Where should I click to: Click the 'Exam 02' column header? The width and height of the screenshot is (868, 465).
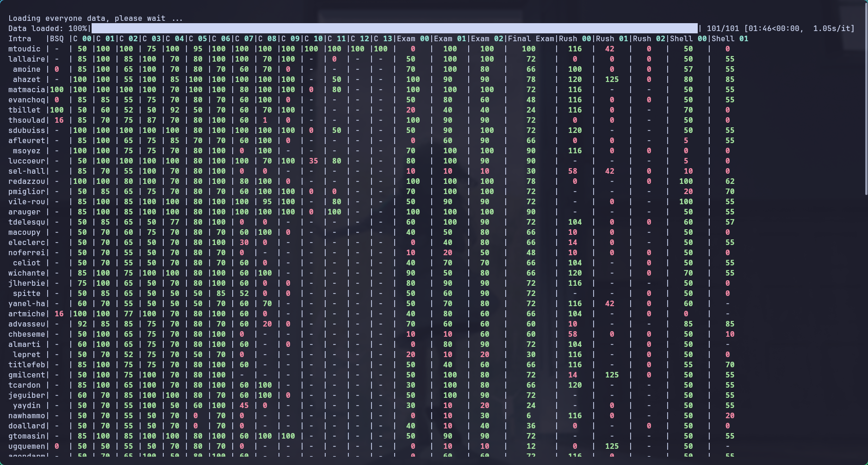click(x=487, y=38)
